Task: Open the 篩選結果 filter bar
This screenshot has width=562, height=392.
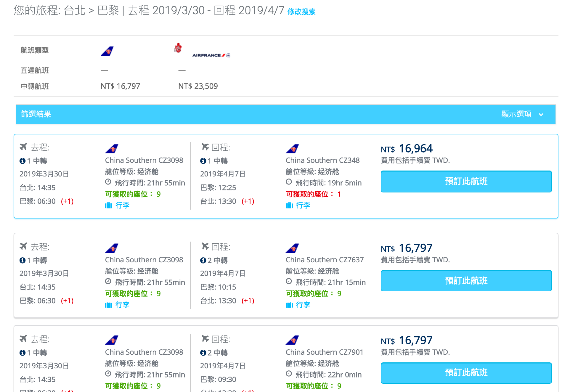Action: (x=36, y=114)
